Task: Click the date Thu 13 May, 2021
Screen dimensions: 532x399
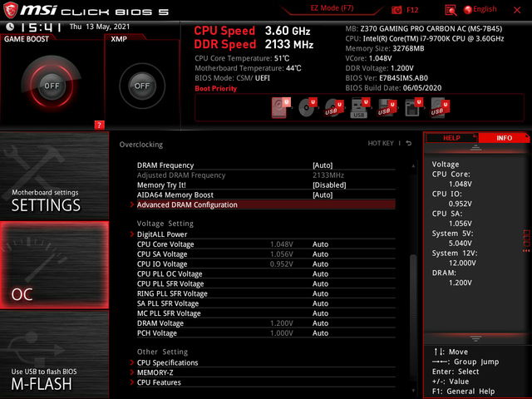Action: [100, 27]
